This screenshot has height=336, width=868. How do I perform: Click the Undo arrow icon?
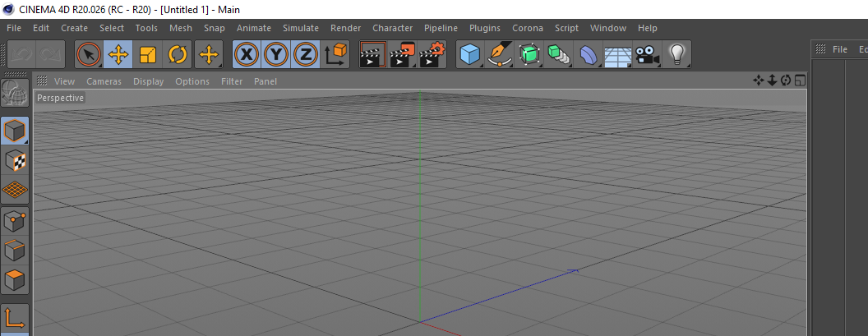22,54
